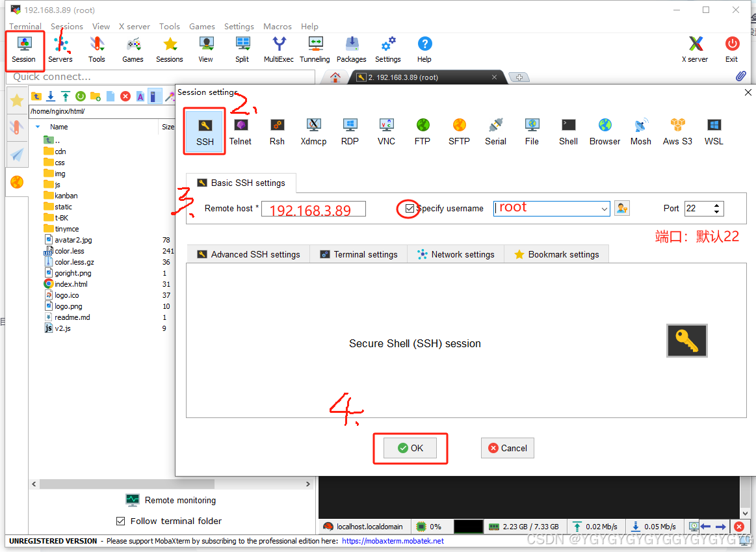Image resolution: width=756 pixels, height=552 pixels.
Task: Open the username dropdown showing root
Action: [605, 208]
